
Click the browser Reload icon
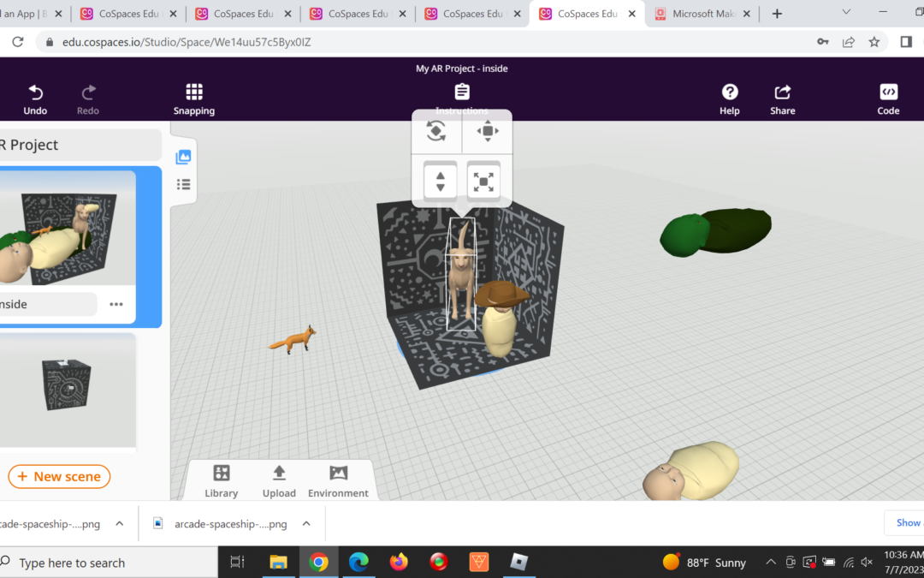tap(18, 42)
